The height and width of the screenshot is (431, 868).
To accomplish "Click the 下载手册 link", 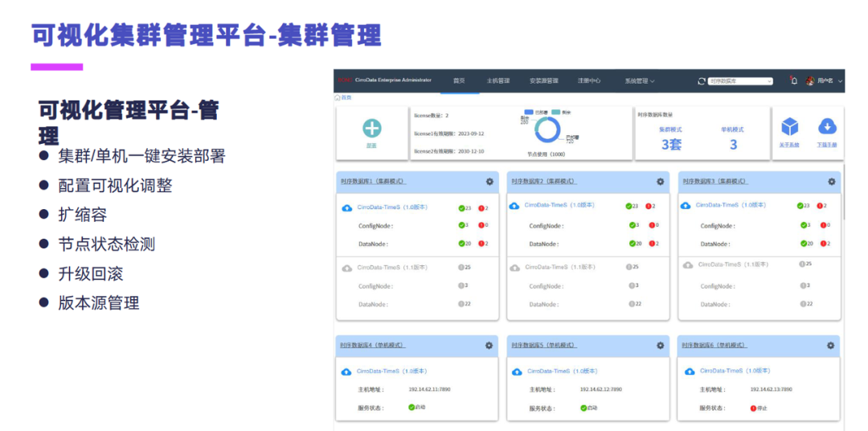I will coord(827,145).
